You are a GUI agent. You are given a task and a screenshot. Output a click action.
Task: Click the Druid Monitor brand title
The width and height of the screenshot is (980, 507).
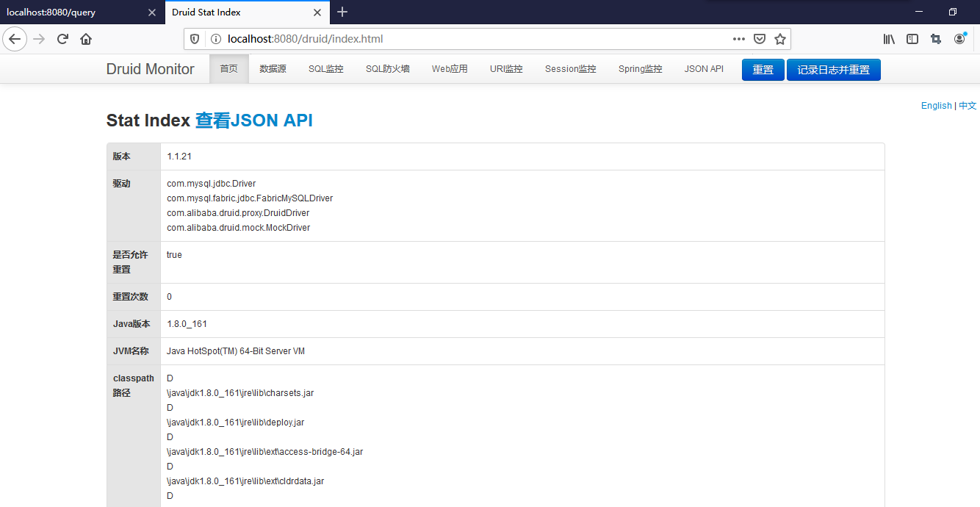tap(151, 69)
